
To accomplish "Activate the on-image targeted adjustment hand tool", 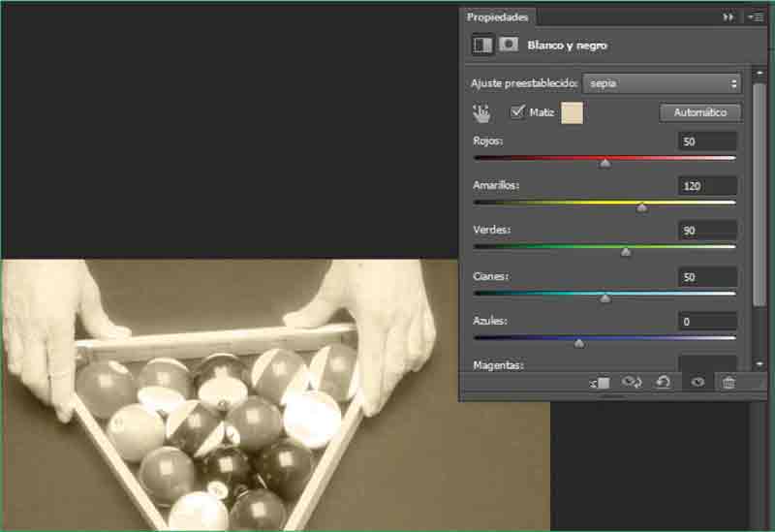I will point(481,113).
